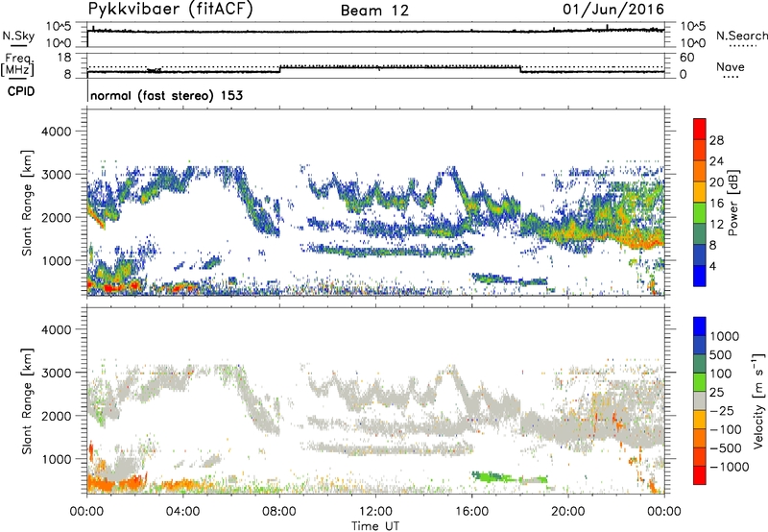Pick the blue top segment of Velocity color bar

click(700, 326)
